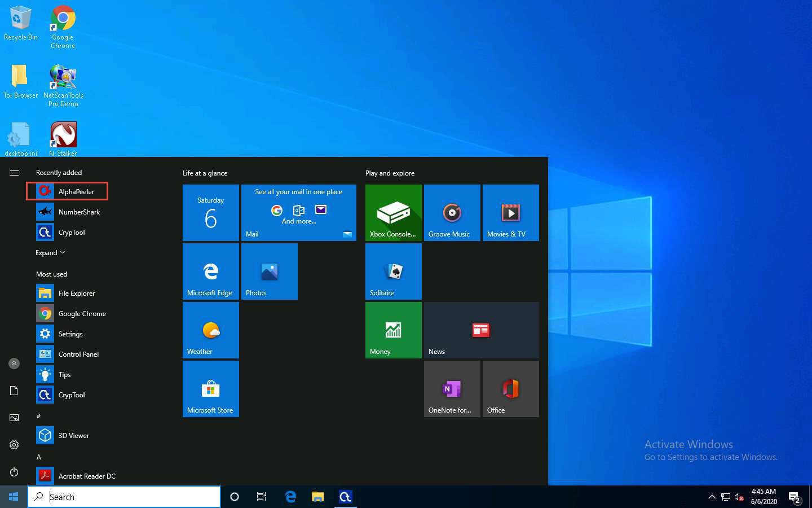The image size is (812, 508).
Task: Open the user account menu in Start sidebar
Action: [14, 364]
